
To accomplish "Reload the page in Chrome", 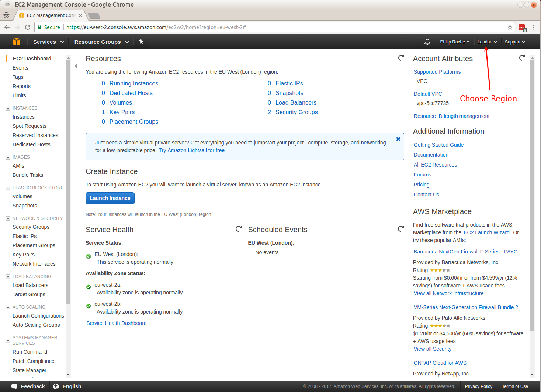I will 28,27.
